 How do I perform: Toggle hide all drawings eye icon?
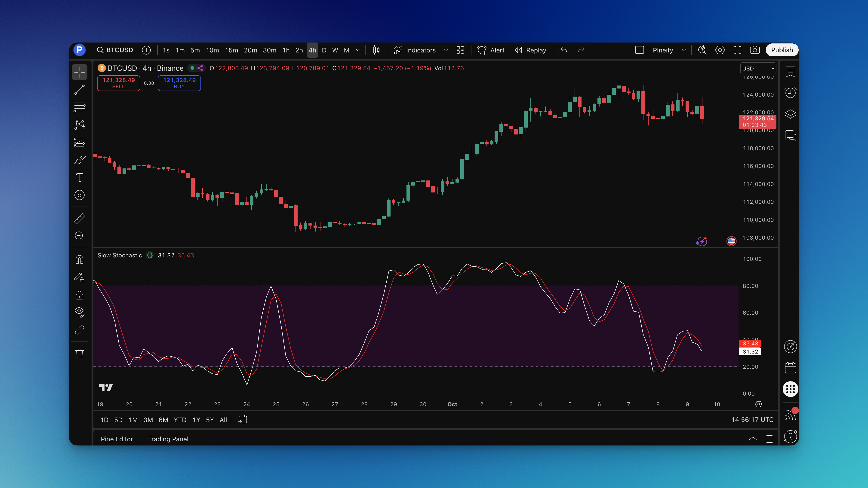80,312
